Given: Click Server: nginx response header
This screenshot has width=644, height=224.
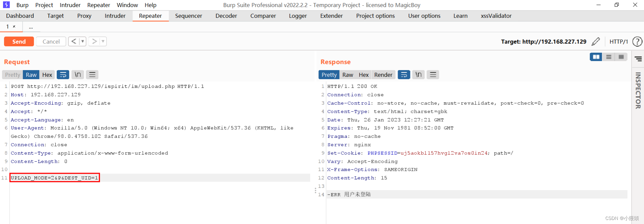Looking at the screenshot, I should 349,145.
